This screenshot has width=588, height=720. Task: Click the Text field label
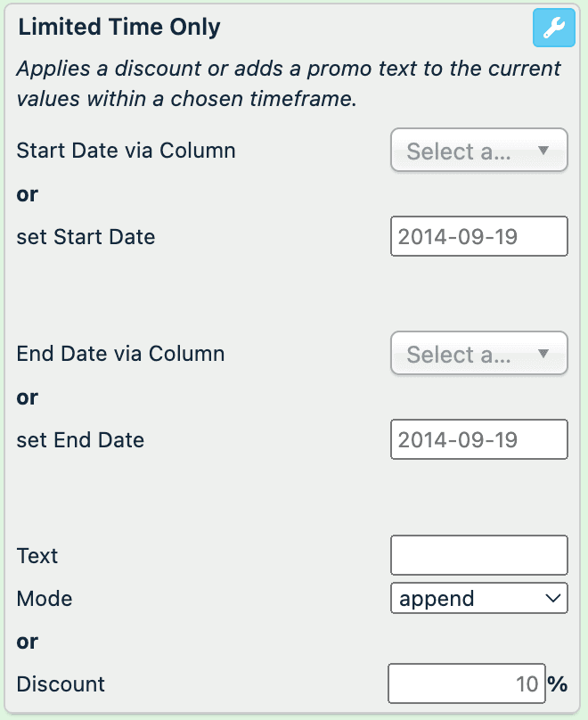click(37, 556)
